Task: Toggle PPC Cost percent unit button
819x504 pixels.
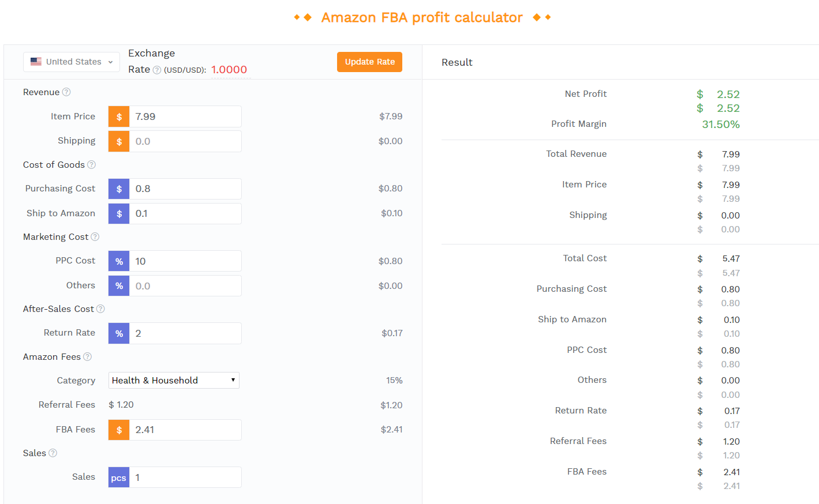Action: pyautogui.click(x=119, y=261)
